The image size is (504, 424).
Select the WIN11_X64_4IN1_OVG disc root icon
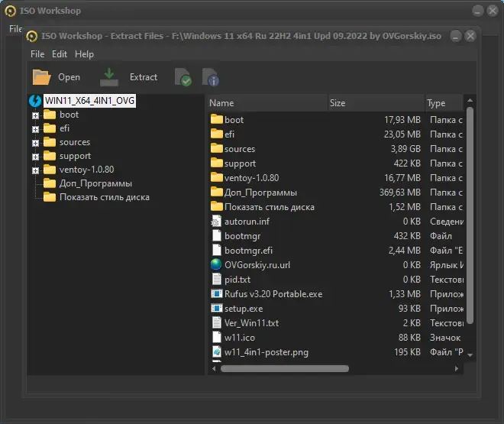coord(35,101)
